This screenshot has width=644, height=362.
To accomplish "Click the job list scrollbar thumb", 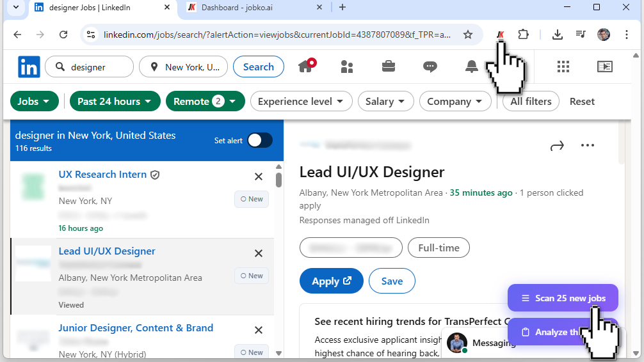I will (x=279, y=180).
